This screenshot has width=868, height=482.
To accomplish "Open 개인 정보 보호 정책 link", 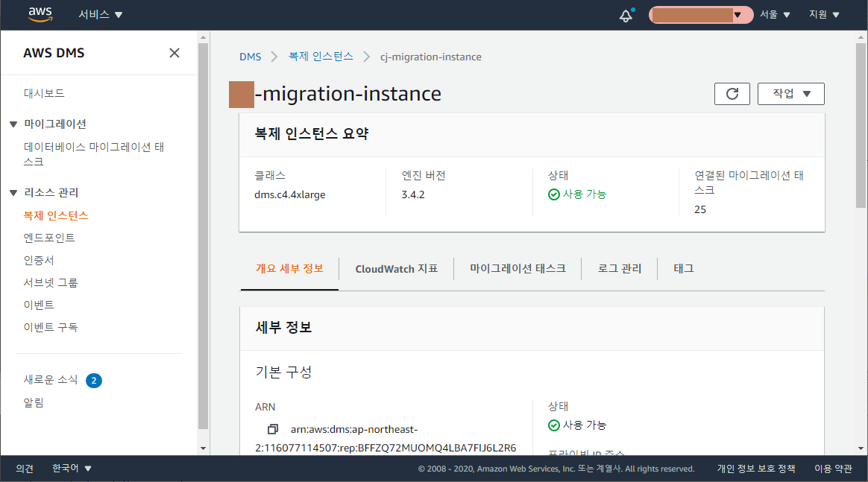I will point(756,469).
